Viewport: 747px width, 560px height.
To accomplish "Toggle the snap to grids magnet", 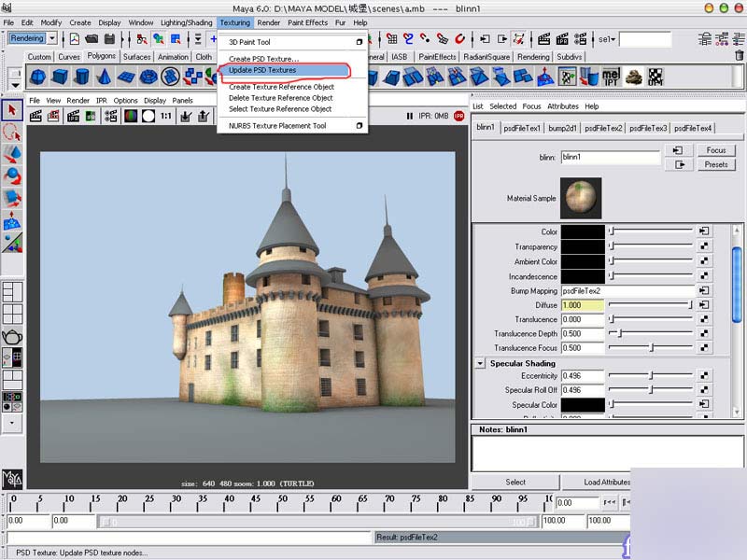I will [391, 39].
